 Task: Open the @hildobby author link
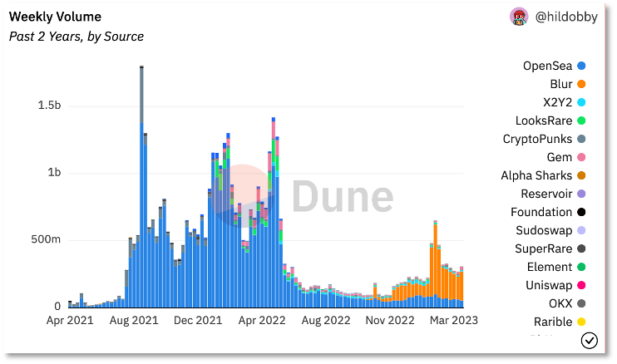click(x=565, y=17)
